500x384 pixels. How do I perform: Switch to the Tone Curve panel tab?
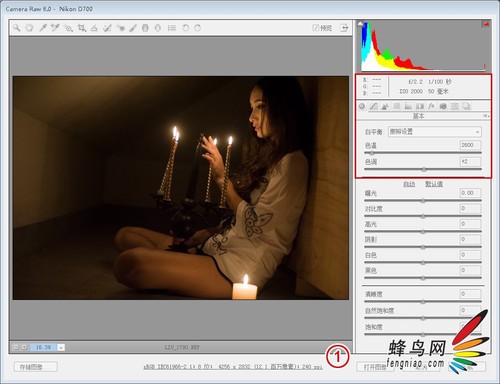pos(374,106)
